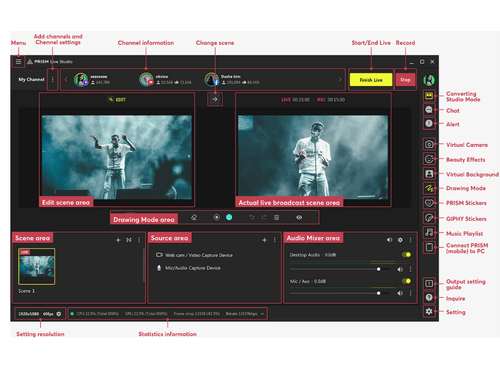
Task: Apply scene with the arrow transition button
Action: pos(215,99)
